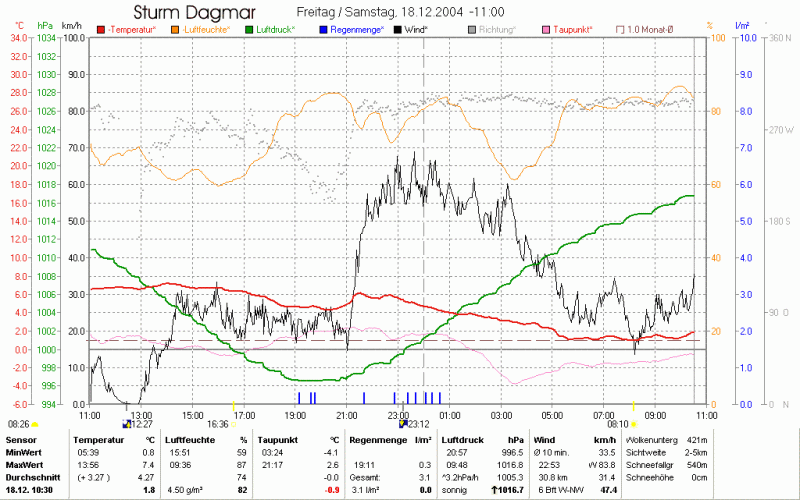This screenshot has width=800, height=500.
Task: Click the Durchschnitt row header
Action: [x=33, y=478]
